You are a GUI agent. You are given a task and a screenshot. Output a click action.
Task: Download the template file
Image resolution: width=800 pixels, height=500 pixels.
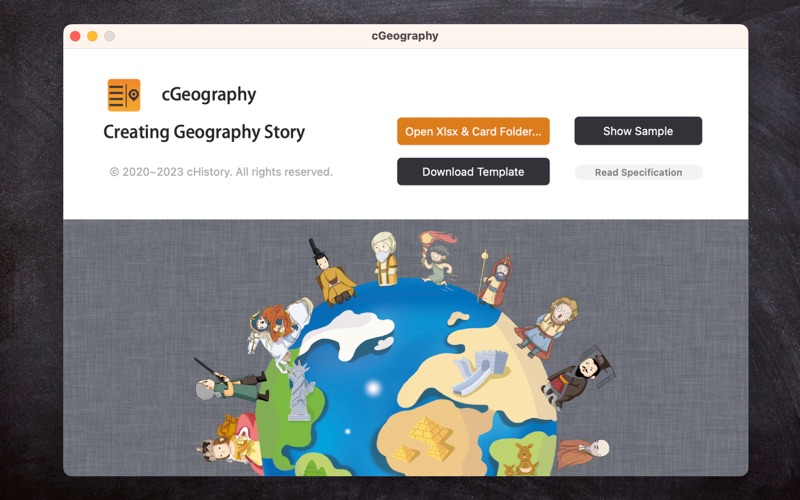(473, 171)
